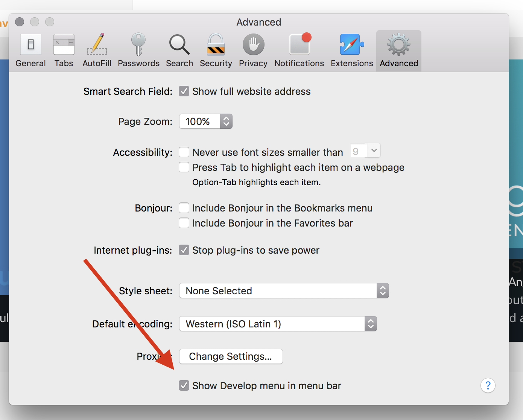Check Include Bonjour in the Bookmarks menu
This screenshot has height=420, width=523.
click(x=184, y=208)
